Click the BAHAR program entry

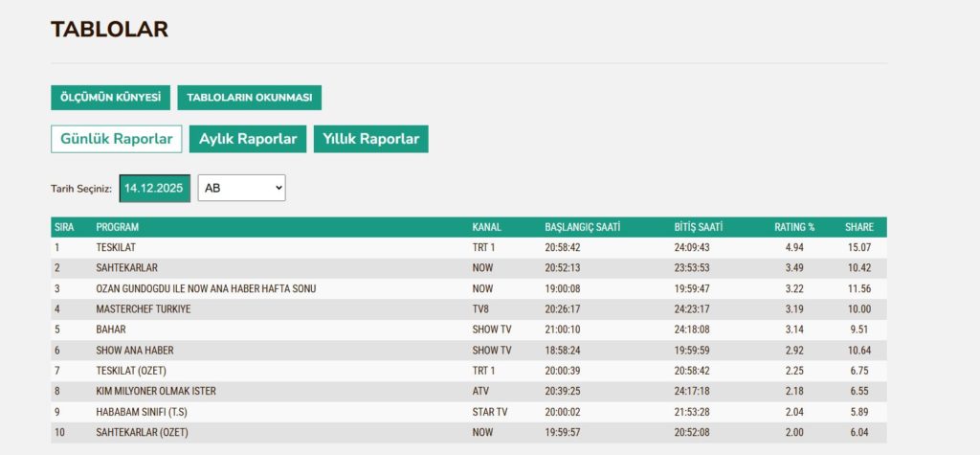pos(111,330)
